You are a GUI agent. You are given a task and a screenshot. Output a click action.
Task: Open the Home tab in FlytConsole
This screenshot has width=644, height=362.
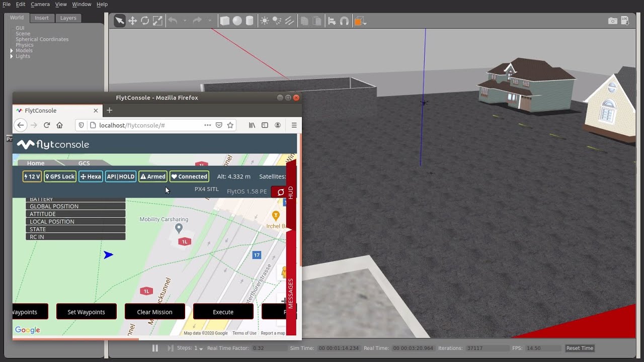[x=36, y=163]
